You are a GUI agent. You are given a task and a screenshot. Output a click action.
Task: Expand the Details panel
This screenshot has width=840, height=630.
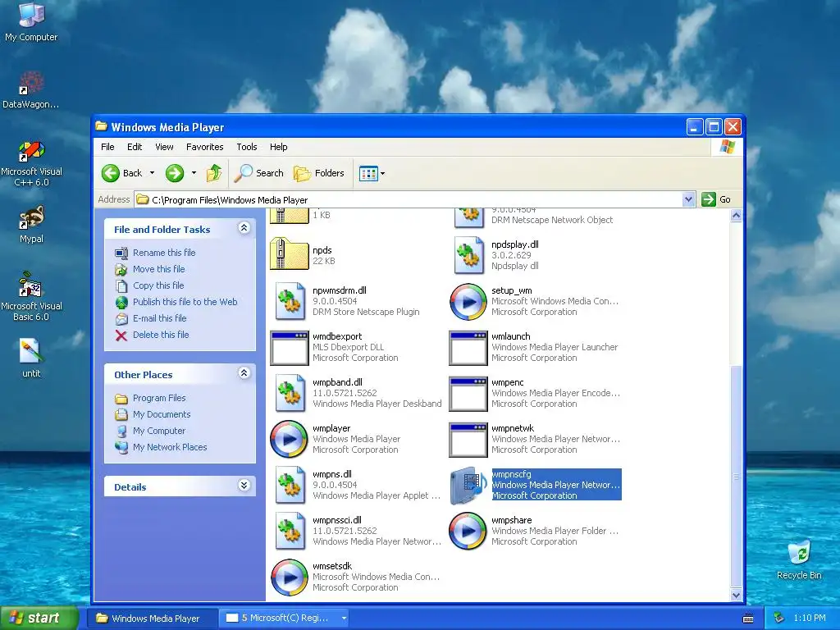(x=244, y=486)
